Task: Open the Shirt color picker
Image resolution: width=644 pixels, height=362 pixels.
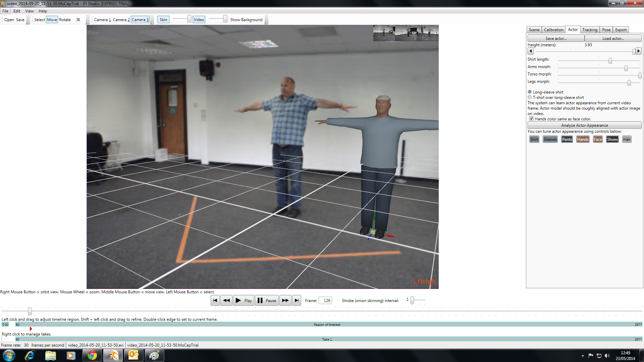Action: point(534,139)
